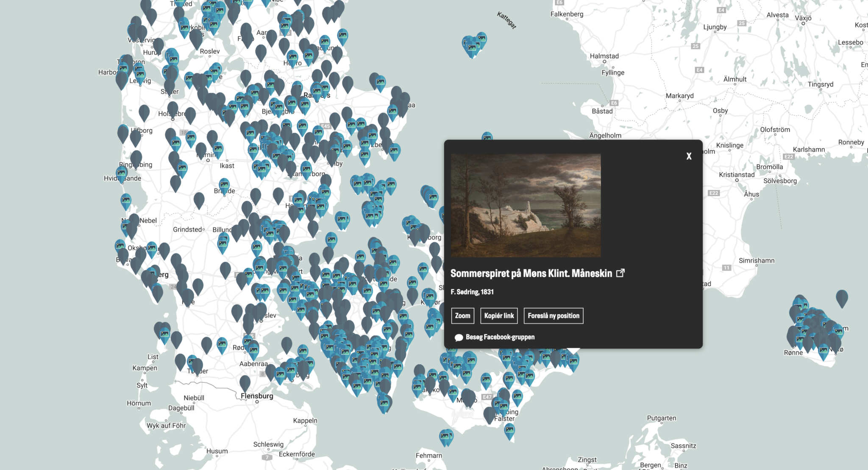Close the painting popup with the X
Image resolution: width=868 pixels, height=470 pixels.
click(689, 156)
